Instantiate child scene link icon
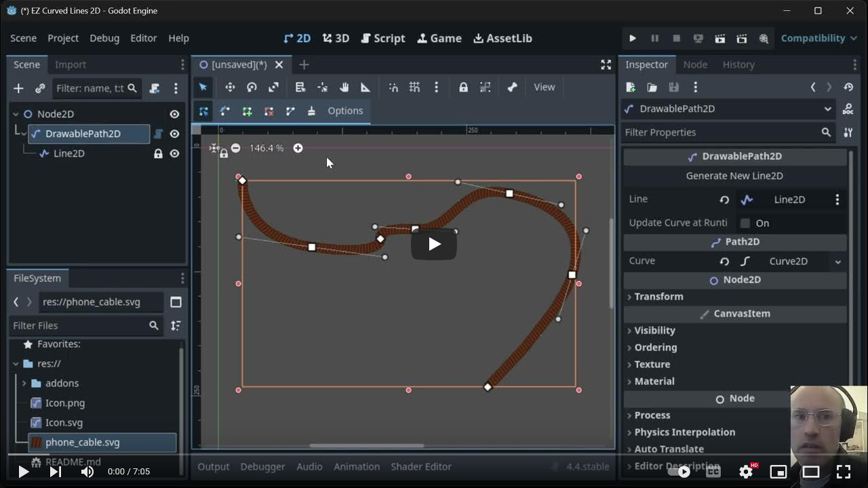868x488 pixels. 40,88
